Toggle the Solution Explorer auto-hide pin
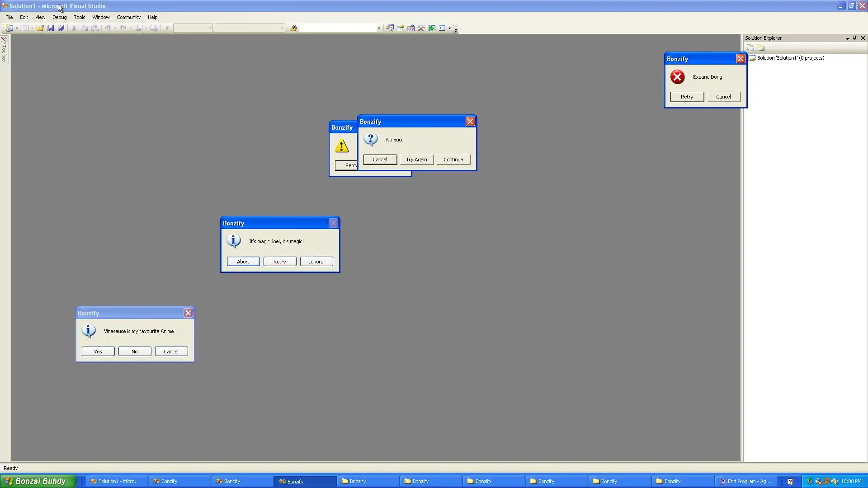Image resolution: width=868 pixels, height=488 pixels. click(854, 38)
